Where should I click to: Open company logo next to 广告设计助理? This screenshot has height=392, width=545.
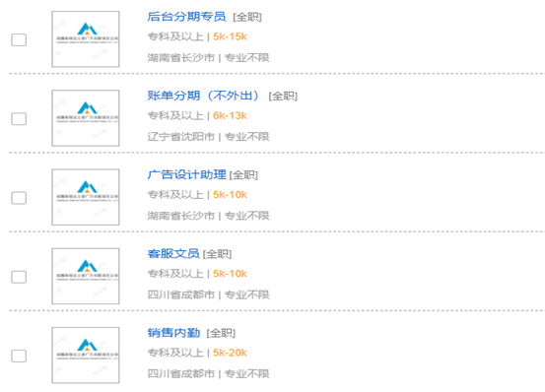click(x=86, y=197)
